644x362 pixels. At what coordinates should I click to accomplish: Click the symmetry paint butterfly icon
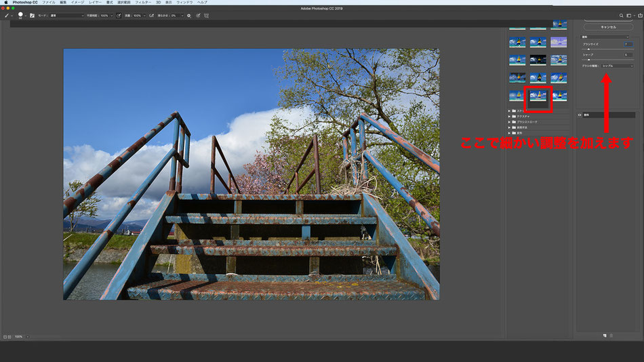click(x=206, y=16)
